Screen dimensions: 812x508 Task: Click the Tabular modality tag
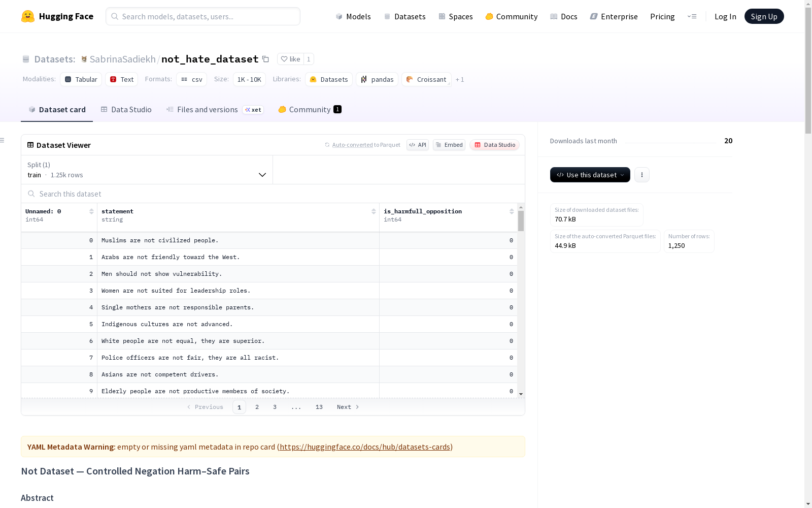[81, 79]
